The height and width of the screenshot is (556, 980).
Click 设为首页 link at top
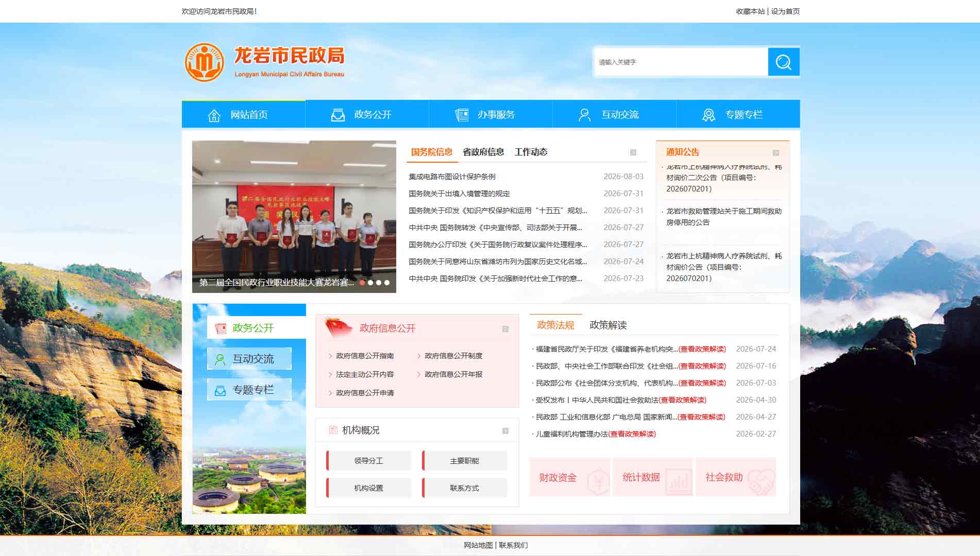(x=785, y=11)
